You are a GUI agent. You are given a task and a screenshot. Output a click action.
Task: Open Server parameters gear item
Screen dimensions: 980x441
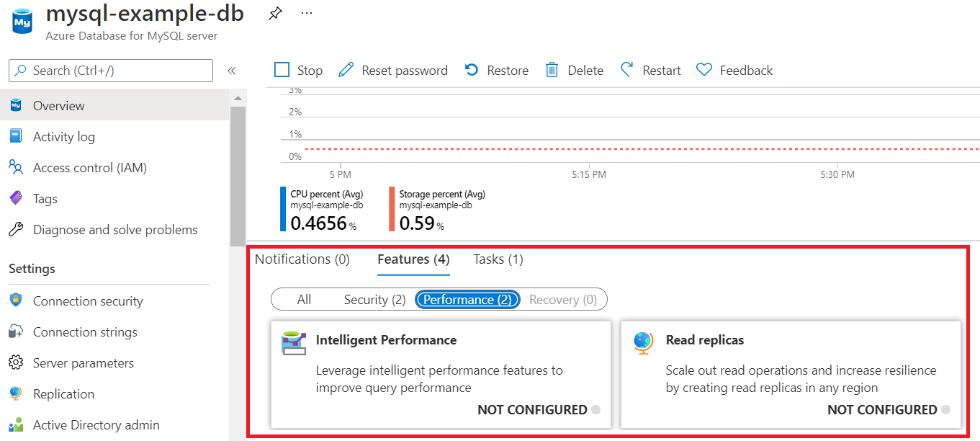coord(84,363)
